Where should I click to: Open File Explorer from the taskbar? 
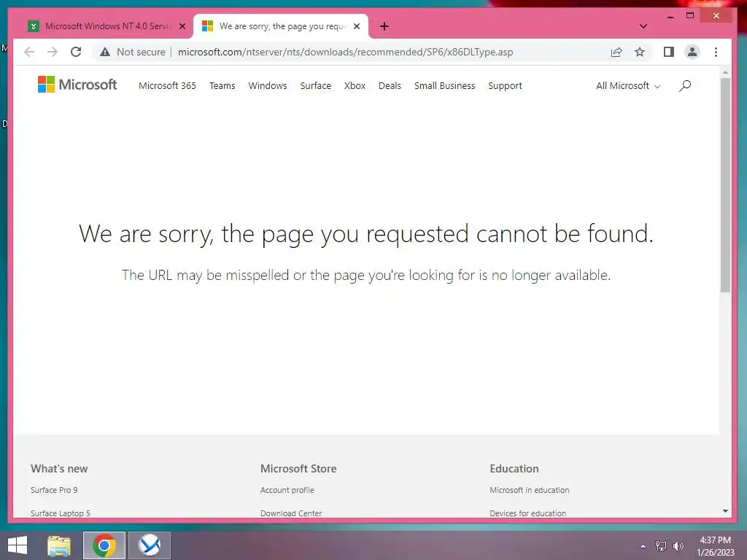click(59, 545)
